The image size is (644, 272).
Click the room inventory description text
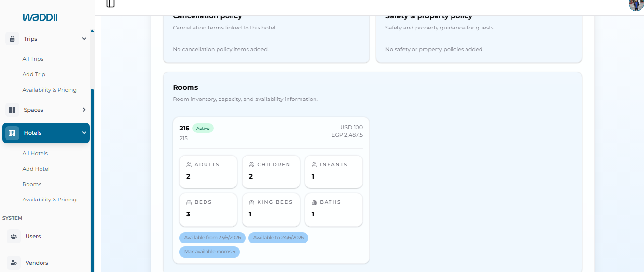(x=245, y=99)
